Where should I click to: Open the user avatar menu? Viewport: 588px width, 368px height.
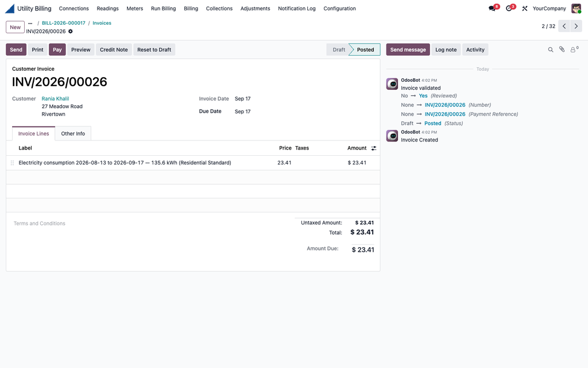click(576, 8)
